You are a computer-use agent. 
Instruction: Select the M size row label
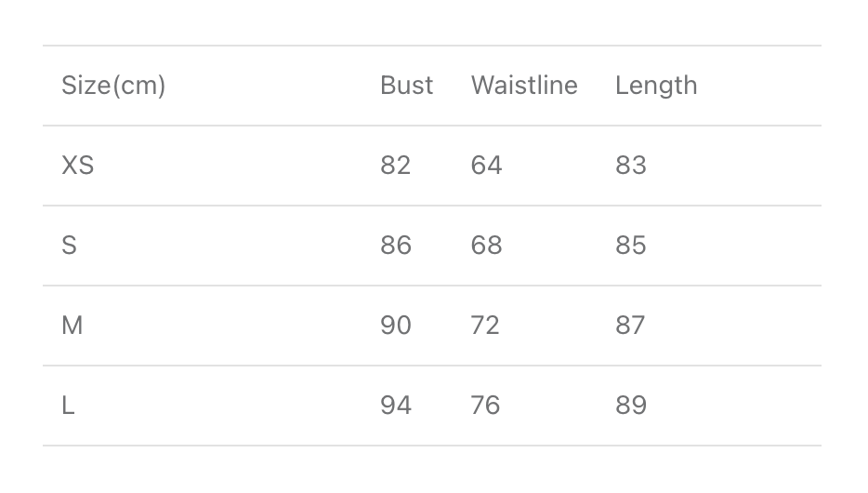(x=72, y=326)
